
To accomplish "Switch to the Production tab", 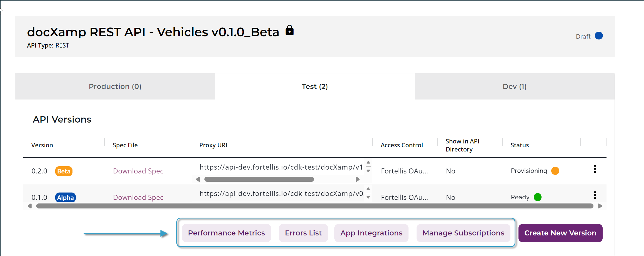I will click(115, 86).
